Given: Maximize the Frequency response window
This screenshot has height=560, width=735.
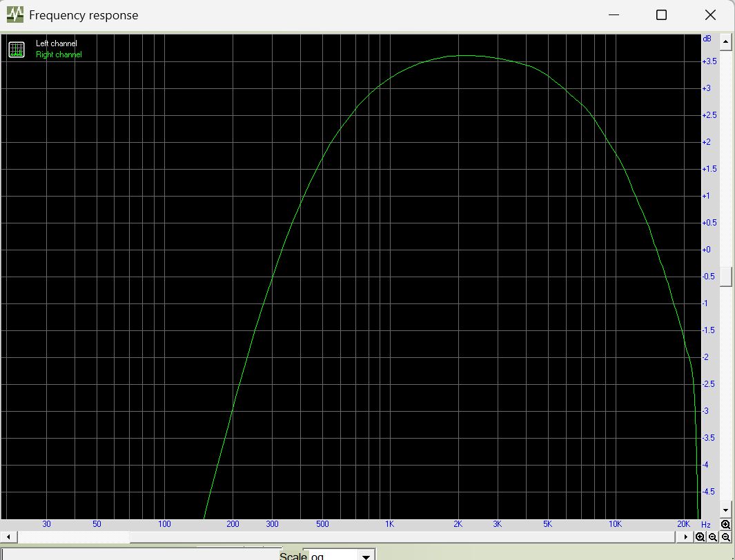Looking at the screenshot, I should (661, 15).
